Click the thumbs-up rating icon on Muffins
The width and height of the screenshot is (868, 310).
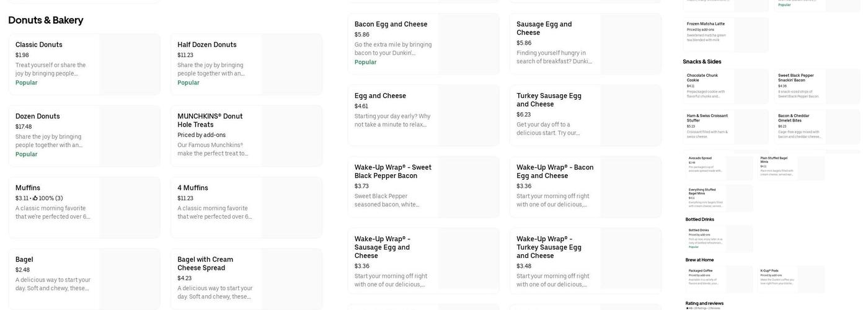point(35,198)
